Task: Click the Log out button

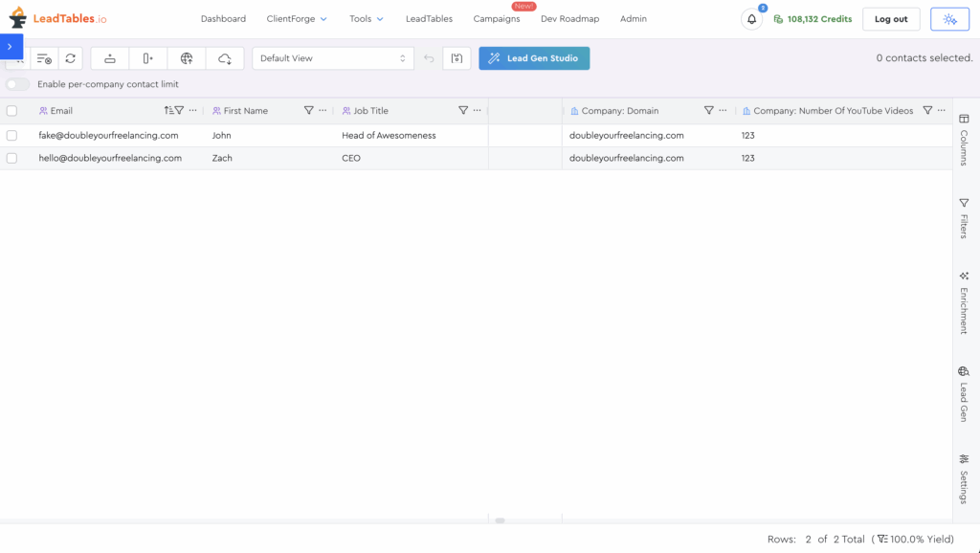Action: pyautogui.click(x=891, y=19)
